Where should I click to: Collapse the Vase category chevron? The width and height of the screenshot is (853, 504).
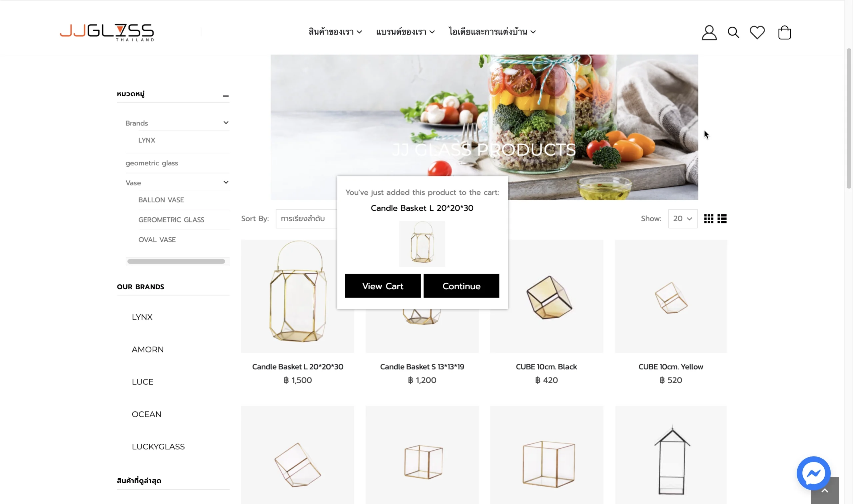[226, 182]
